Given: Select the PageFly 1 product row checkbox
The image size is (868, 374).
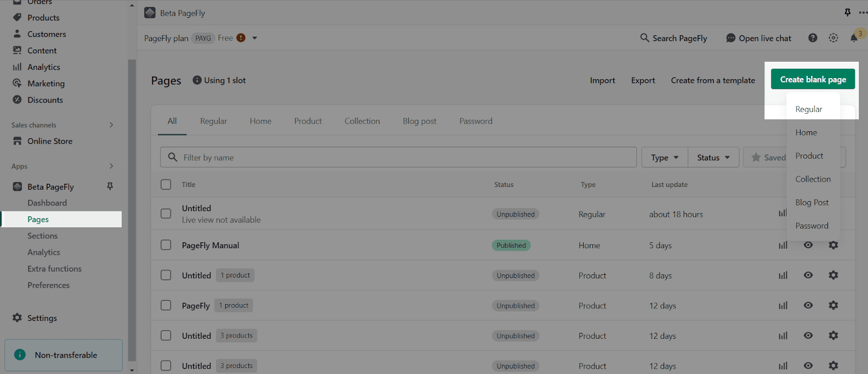Looking at the screenshot, I should click(x=166, y=305).
